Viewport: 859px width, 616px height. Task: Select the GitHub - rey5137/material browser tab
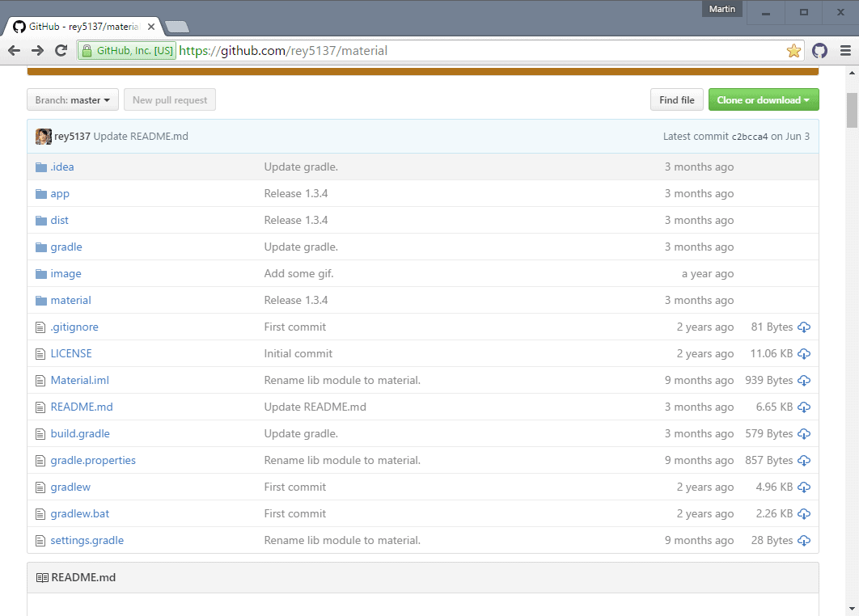click(81, 26)
